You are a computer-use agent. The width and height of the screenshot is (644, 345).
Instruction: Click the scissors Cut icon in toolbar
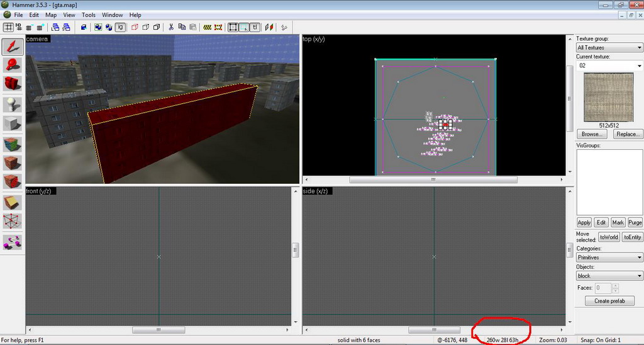pos(170,27)
